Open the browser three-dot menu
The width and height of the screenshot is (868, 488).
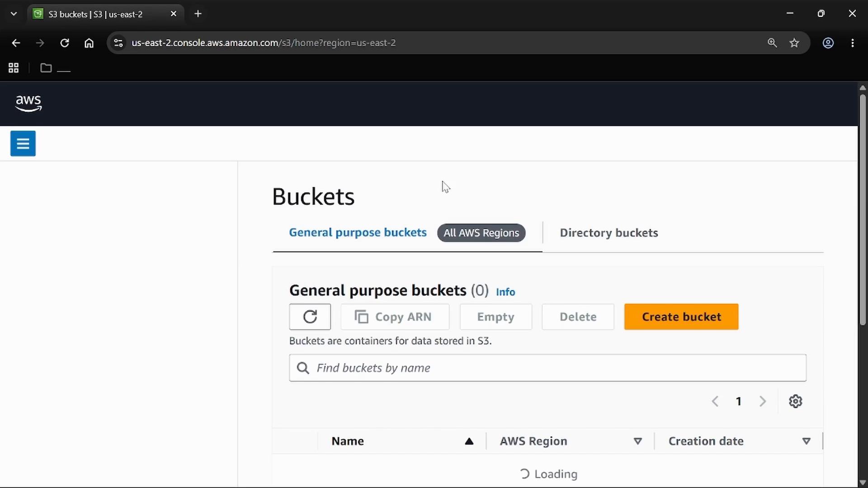[x=853, y=43]
